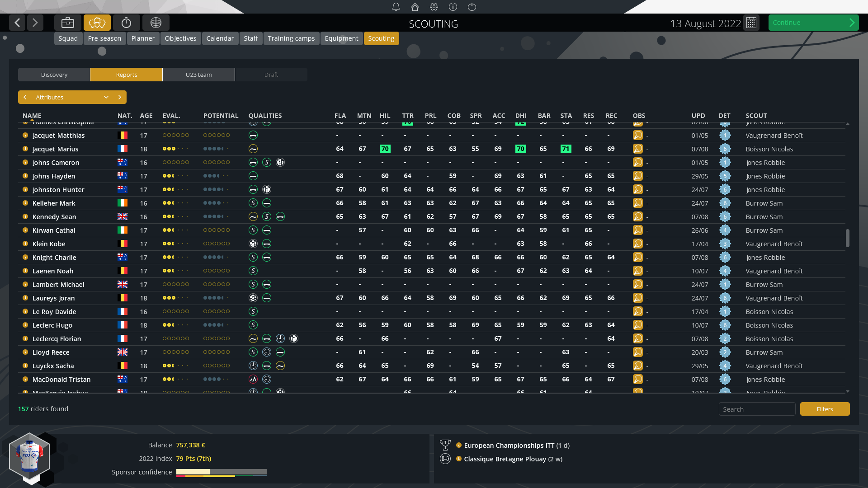Click the Search input field
This screenshot has height=488, width=868.
pos(757,409)
